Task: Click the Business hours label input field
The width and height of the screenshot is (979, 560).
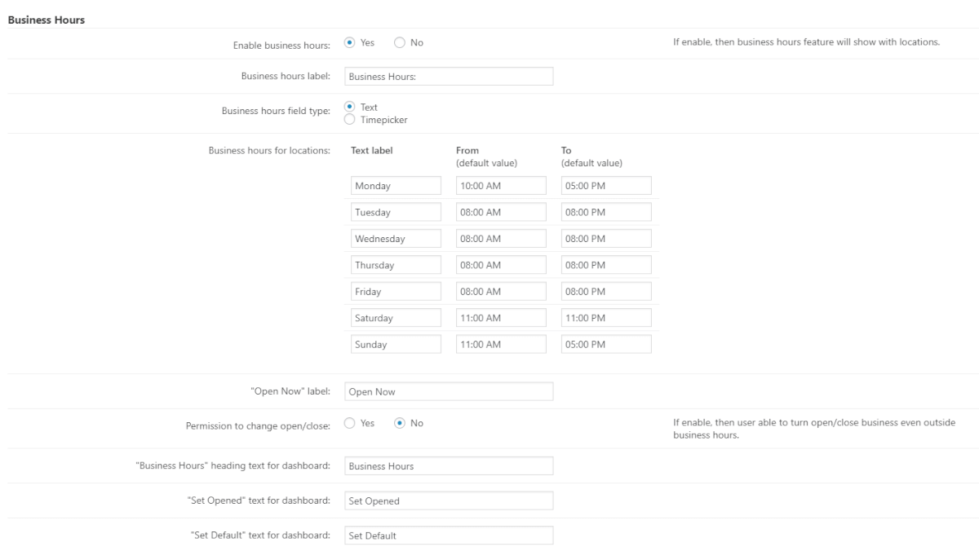Action: (x=449, y=76)
